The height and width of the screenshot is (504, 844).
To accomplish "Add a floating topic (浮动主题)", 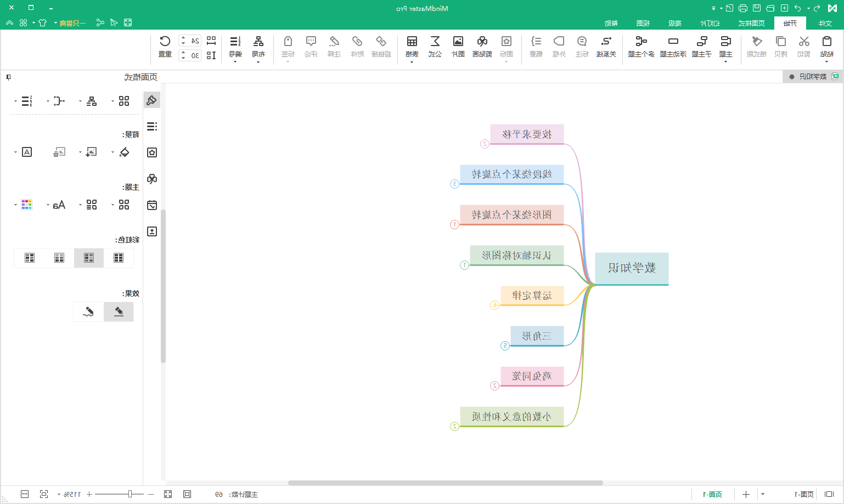I will pos(673,42).
